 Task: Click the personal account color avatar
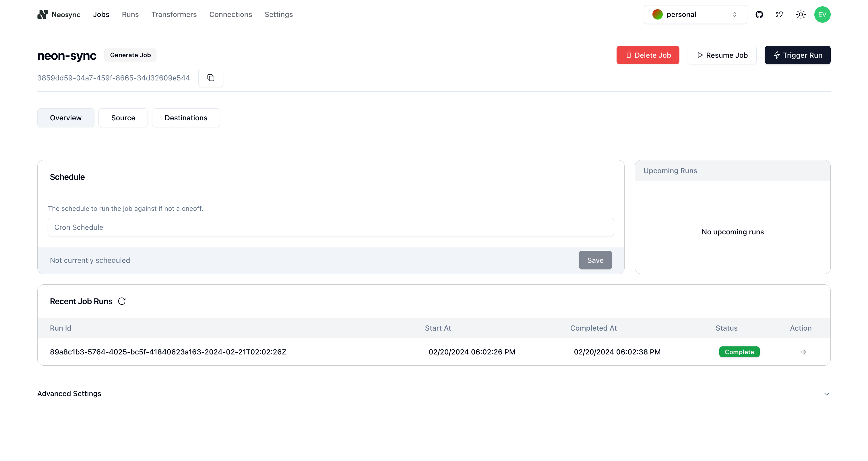coord(657,14)
